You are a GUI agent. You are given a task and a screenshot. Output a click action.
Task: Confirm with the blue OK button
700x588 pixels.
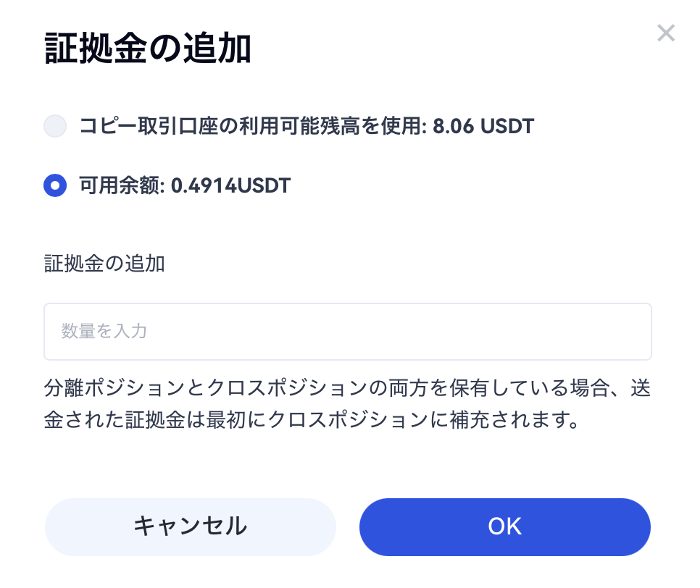tap(504, 526)
